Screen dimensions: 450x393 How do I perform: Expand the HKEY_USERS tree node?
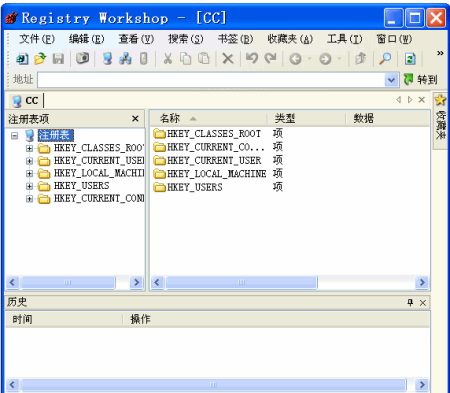29,186
